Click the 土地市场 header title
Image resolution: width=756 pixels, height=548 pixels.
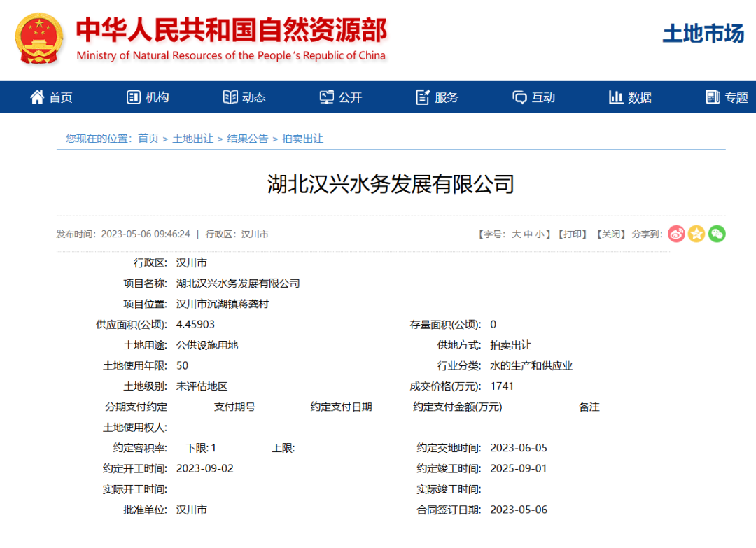[703, 34]
